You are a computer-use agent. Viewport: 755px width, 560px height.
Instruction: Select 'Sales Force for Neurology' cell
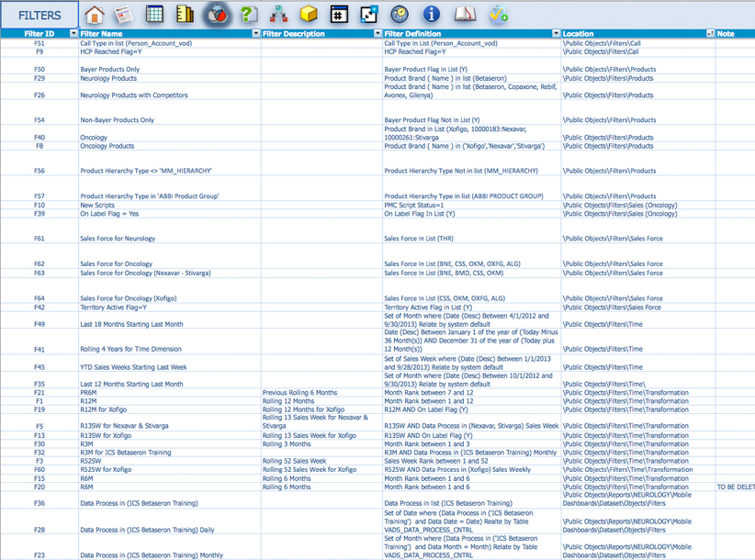(118, 239)
